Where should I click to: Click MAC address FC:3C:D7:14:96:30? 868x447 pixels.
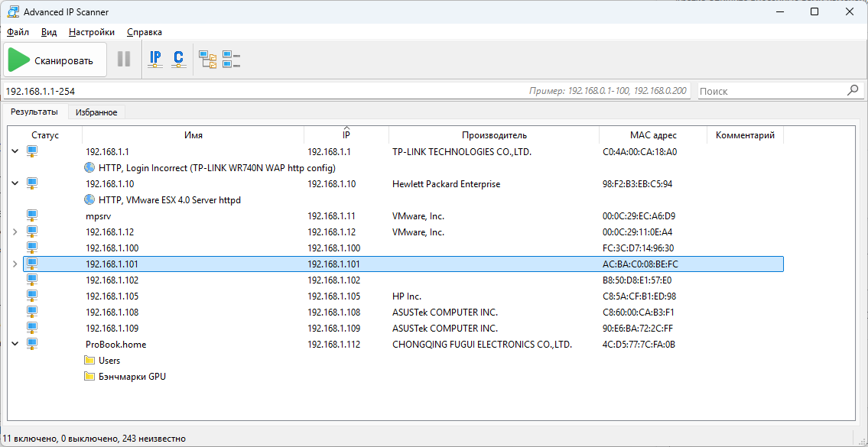tap(639, 248)
